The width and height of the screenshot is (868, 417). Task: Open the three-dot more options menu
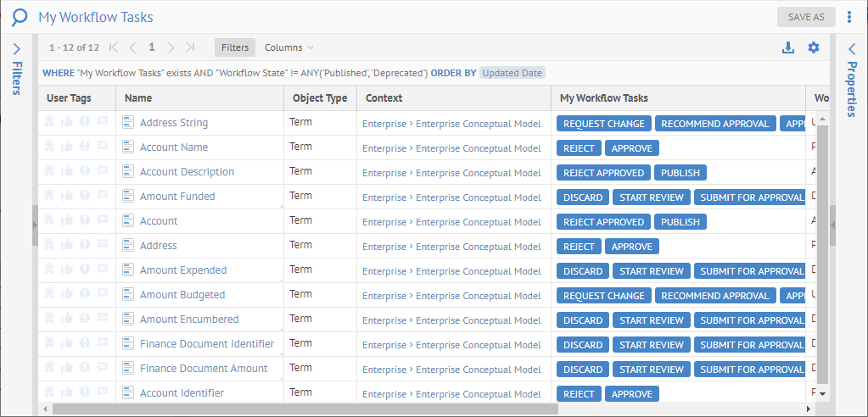849,17
